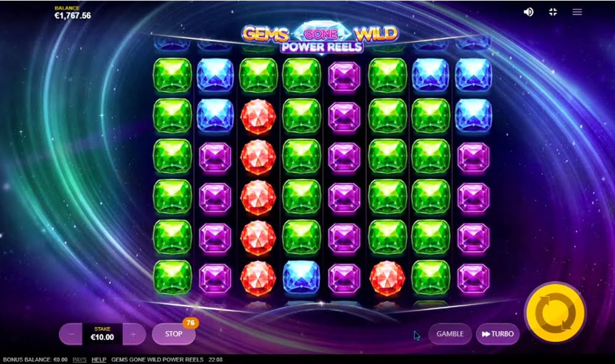The image size is (615, 364).
Task: Open the PAYS paytable link
Action: 79,359
